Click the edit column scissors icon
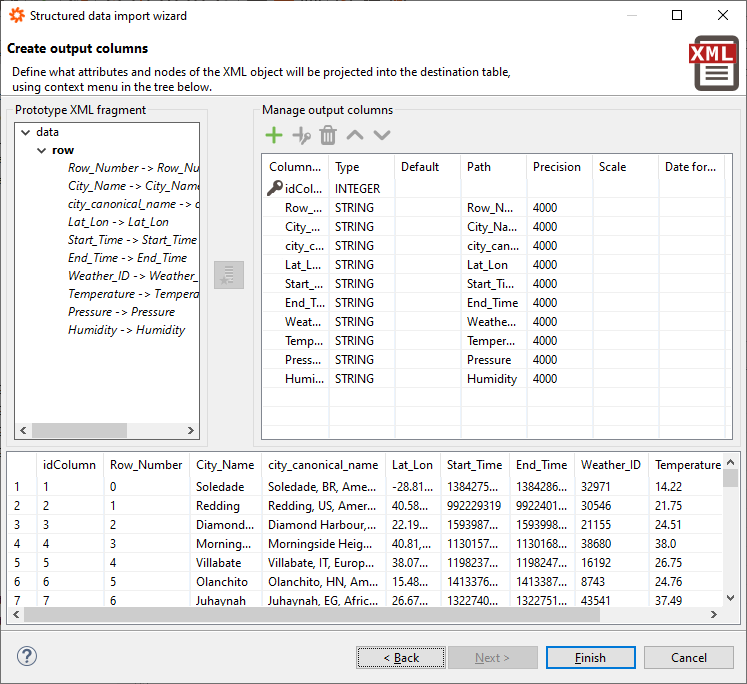The height and width of the screenshot is (684, 747). (x=301, y=136)
